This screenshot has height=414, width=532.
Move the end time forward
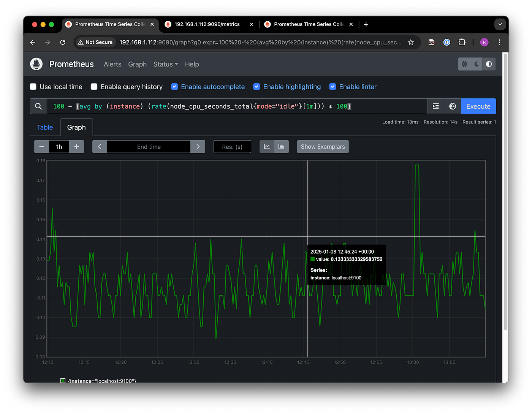pos(198,147)
